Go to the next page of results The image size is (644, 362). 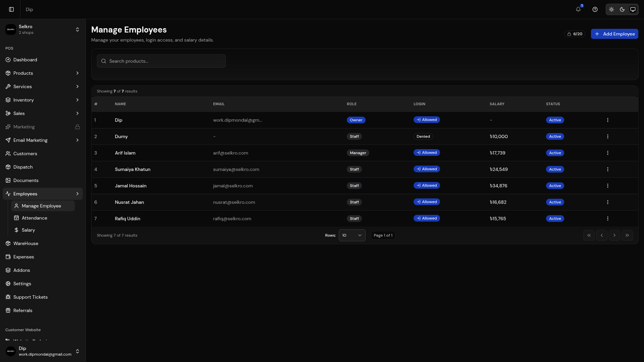tap(614, 235)
